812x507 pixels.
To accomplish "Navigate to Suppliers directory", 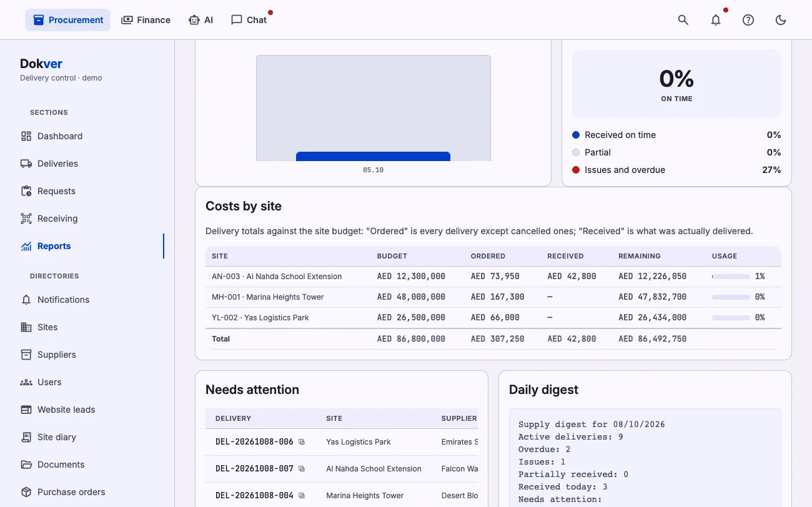I will coord(87,355).
